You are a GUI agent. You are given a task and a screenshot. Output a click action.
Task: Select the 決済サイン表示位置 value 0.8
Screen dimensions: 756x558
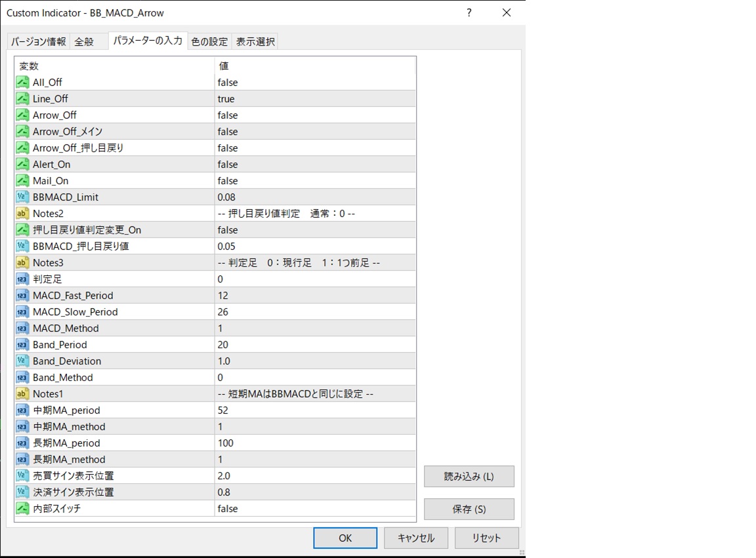point(315,492)
